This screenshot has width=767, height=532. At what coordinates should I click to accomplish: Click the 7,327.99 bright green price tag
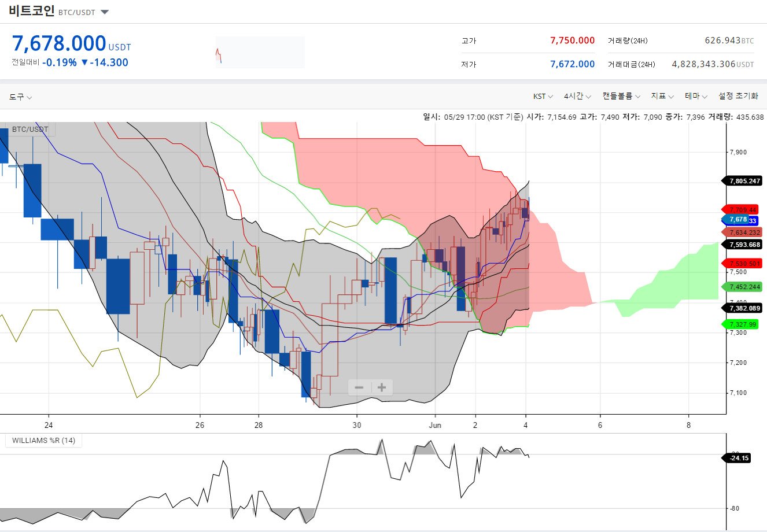coord(741,324)
